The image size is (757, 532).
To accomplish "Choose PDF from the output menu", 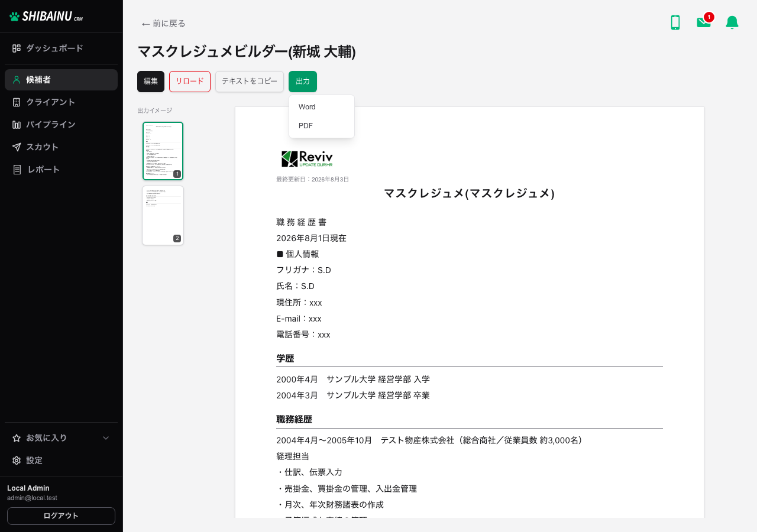I will pos(322,126).
